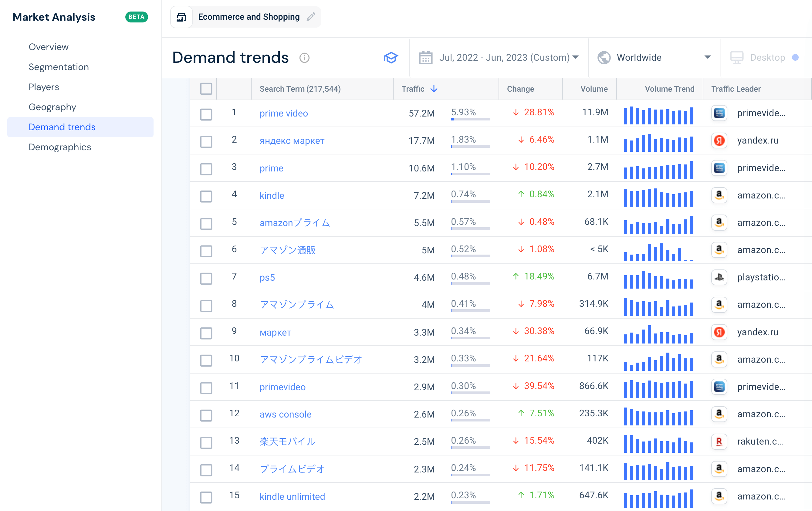Expand the Worldwide region dropdown

point(707,57)
